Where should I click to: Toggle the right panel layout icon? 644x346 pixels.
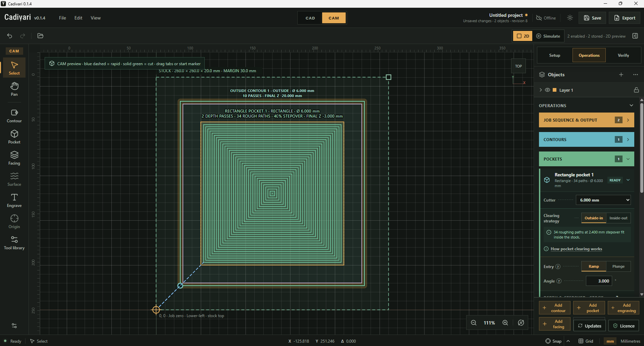coord(635,36)
